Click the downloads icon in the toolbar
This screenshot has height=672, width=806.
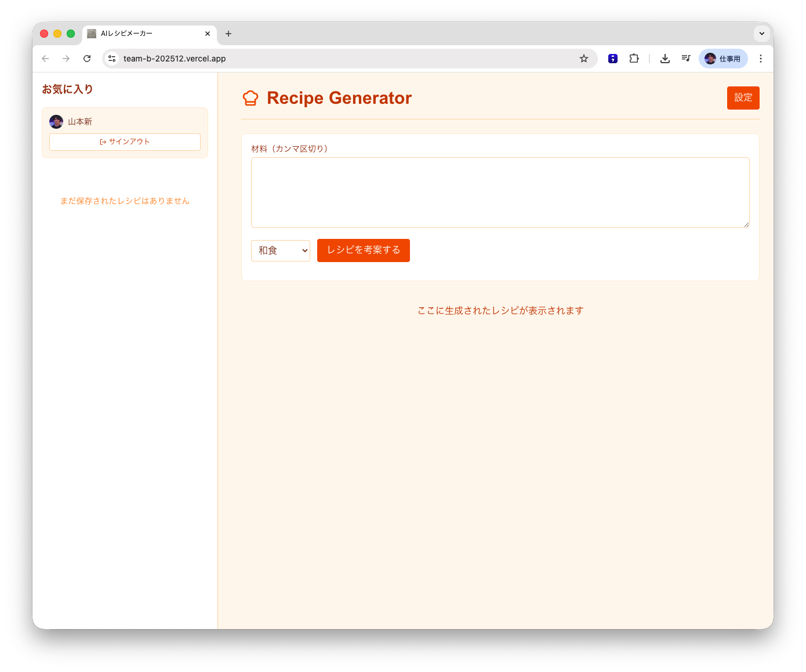click(x=665, y=59)
